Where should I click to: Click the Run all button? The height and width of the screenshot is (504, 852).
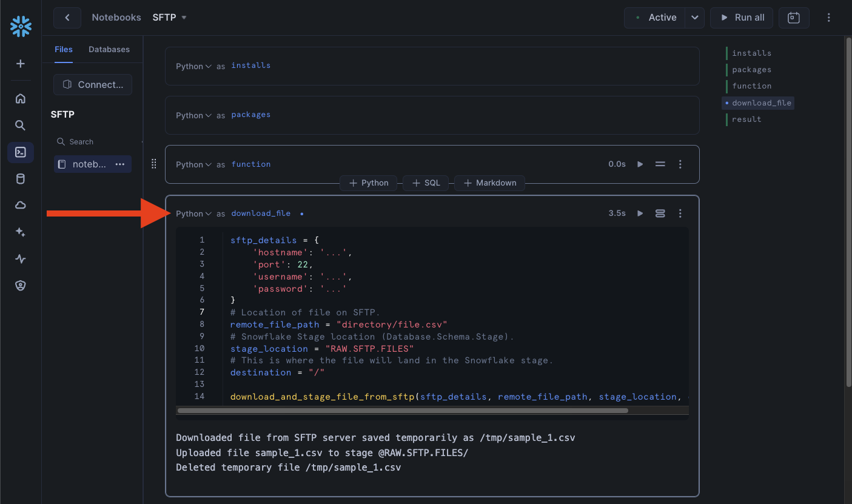click(x=742, y=18)
